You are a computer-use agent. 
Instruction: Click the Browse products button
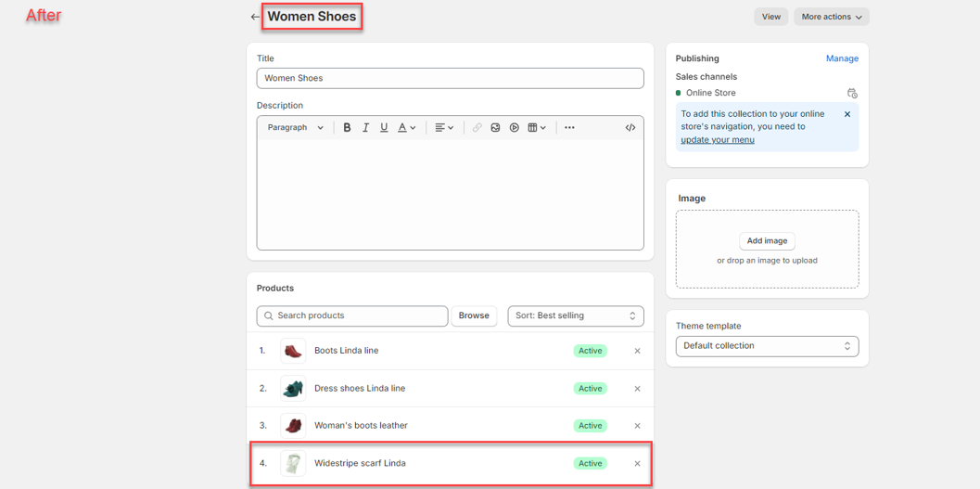473,316
